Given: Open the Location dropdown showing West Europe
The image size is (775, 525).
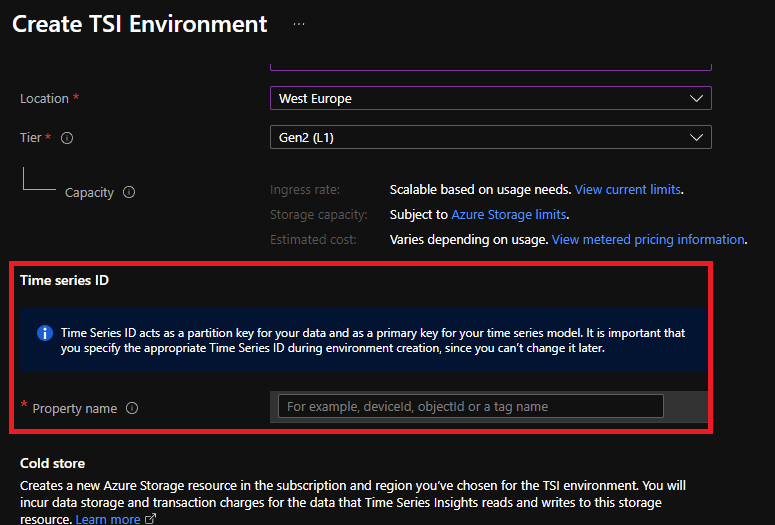Looking at the screenshot, I should click(491, 98).
